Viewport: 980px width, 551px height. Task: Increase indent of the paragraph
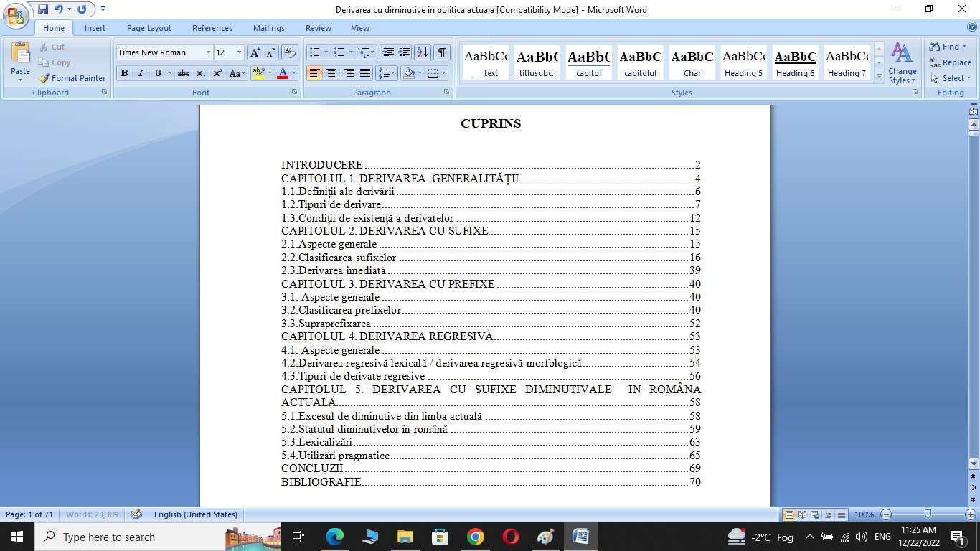pyautogui.click(x=403, y=52)
